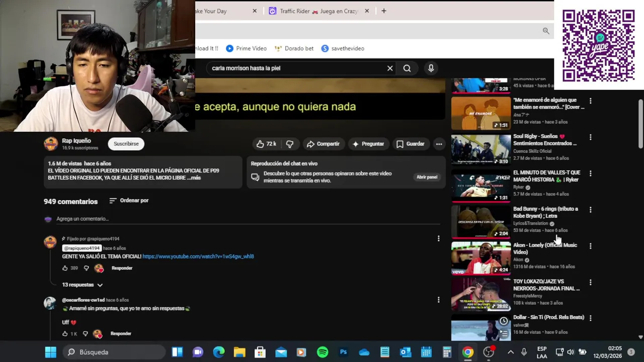Open Rap Iqueño channel avatar
The width and height of the screenshot is (644, 362).
[x=51, y=144]
